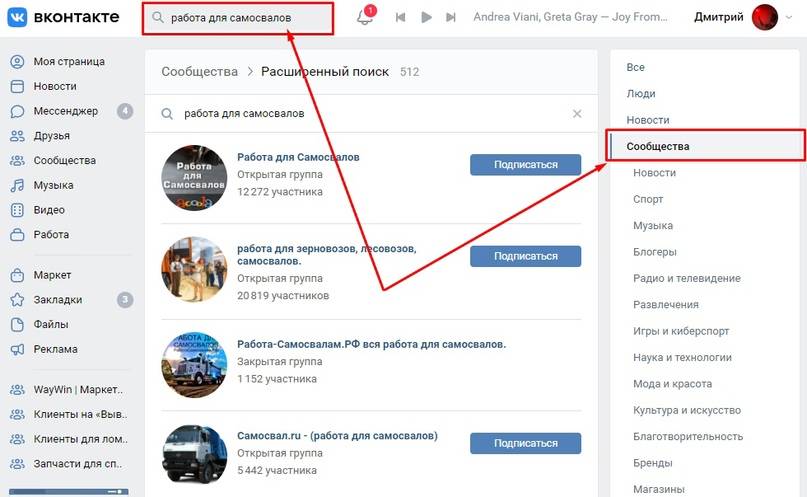The width and height of the screenshot is (807, 497).
Task: Click Дмитрий's profile avatar
Action: pos(764,17)
